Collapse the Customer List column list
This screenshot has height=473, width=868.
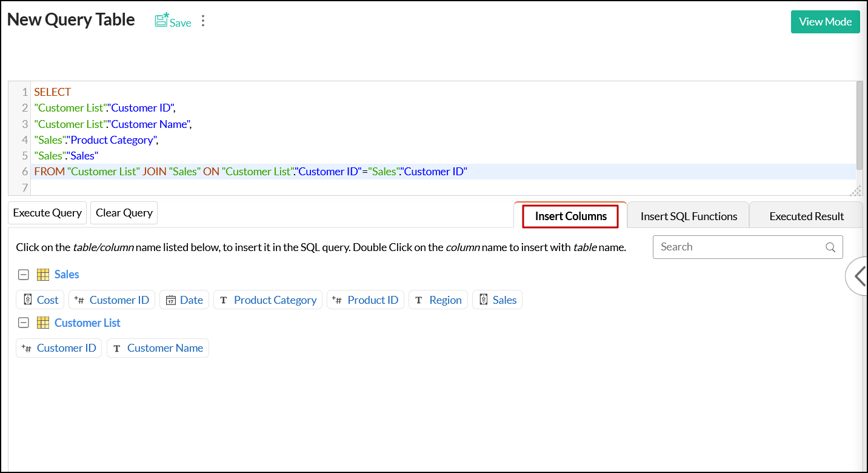(23, 323)
